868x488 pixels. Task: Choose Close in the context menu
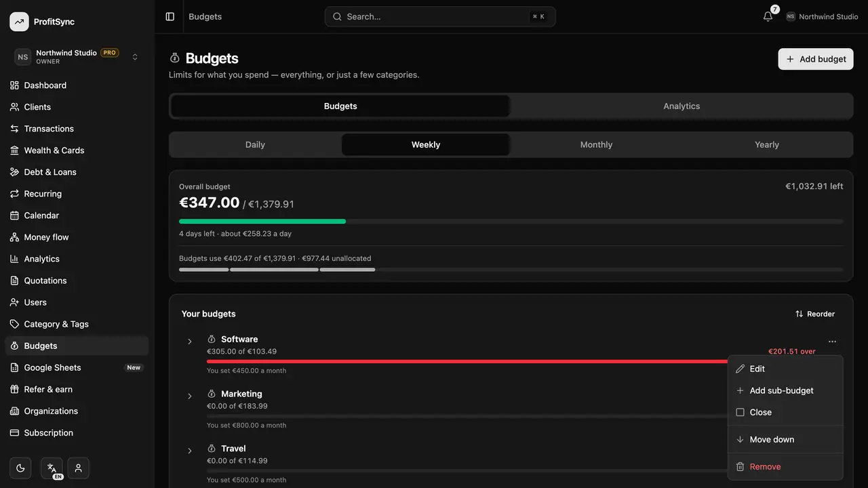click(x=785, y=412)
